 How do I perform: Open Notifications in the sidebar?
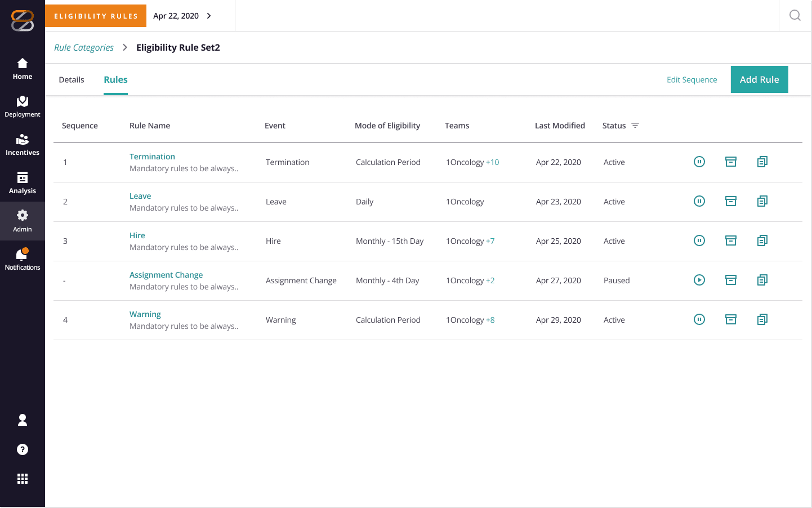click(x=23, y=260)
